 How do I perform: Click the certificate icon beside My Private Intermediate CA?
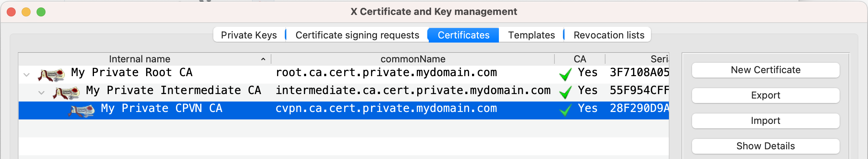[x=66, y=93]
